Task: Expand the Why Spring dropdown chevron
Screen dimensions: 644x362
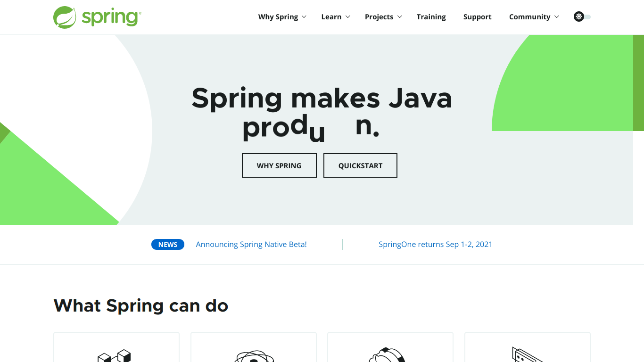Action: [x=304, y=17]
